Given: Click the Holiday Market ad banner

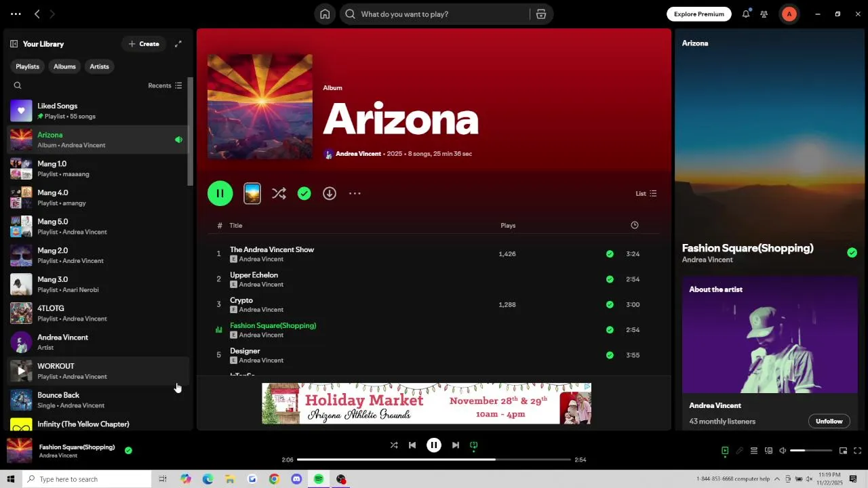Looking at the screenshot, I should pyautogui.click(x=427, y=403).
